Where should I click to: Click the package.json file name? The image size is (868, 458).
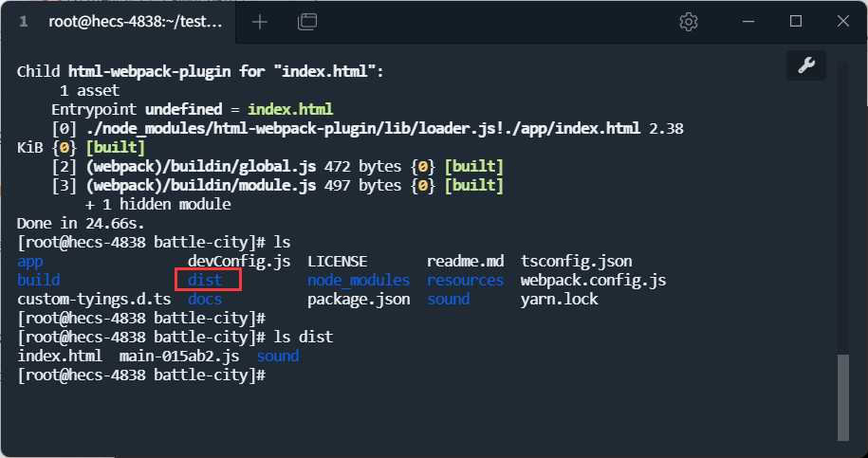pyautogui.click(x=358, y=299)
